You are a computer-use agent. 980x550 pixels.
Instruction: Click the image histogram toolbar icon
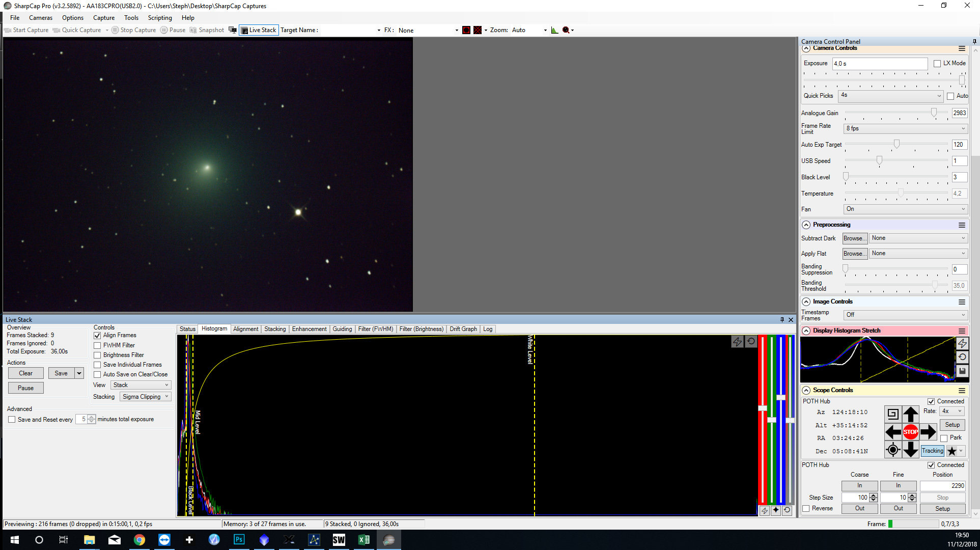tap(554, 30)
